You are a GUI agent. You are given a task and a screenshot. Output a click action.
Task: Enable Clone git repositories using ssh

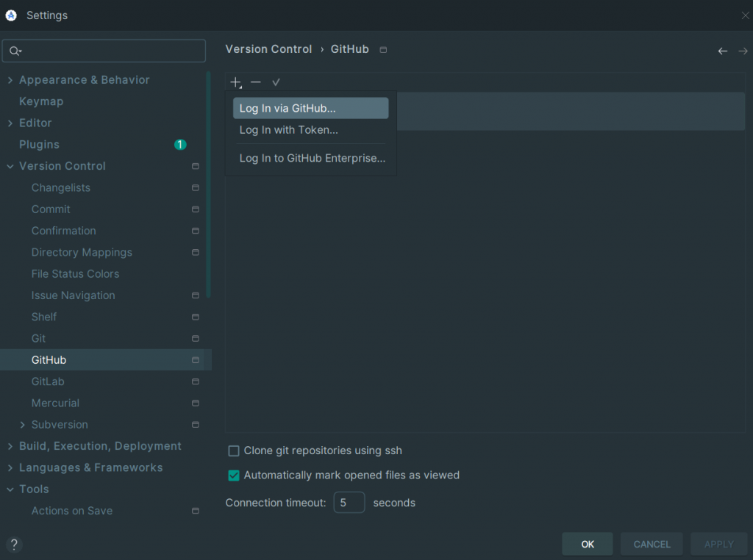(234, 450)
